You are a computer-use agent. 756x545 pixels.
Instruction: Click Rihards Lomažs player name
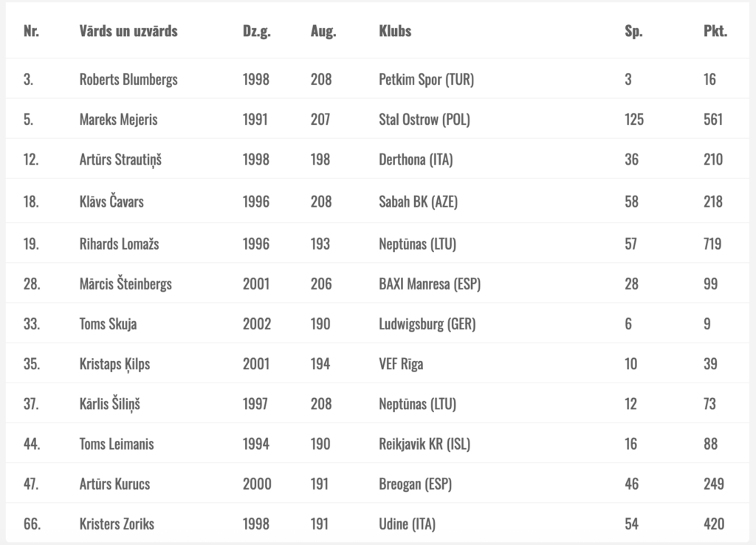coord(119,243)
